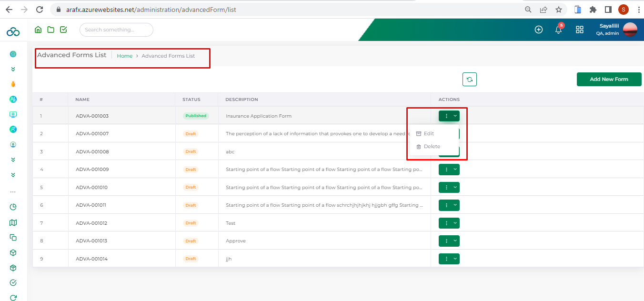The width and height of the screenshot is (644, 301).
Task: Open the user profile avatar
Action: (630, 30)
